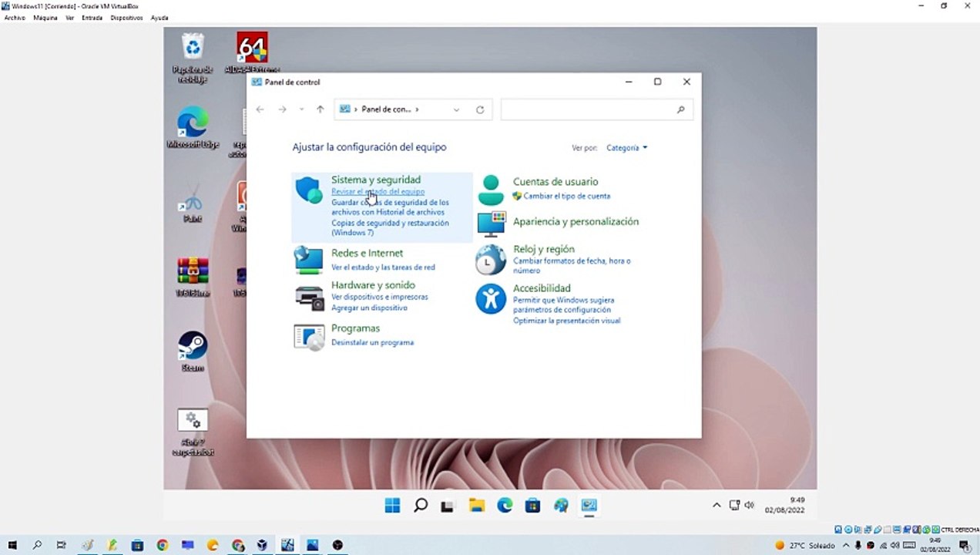Viewport: 980px width, 555px height.
Task: Select the Microsoft Edge desktop icon
Action: [193, 128]
